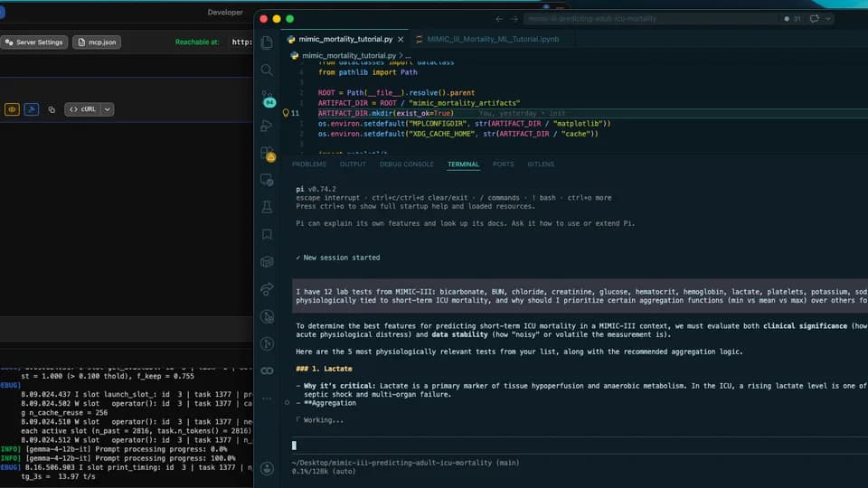
Task: Open the Explorer files icon in activity bar
Action: click(267, 42)
